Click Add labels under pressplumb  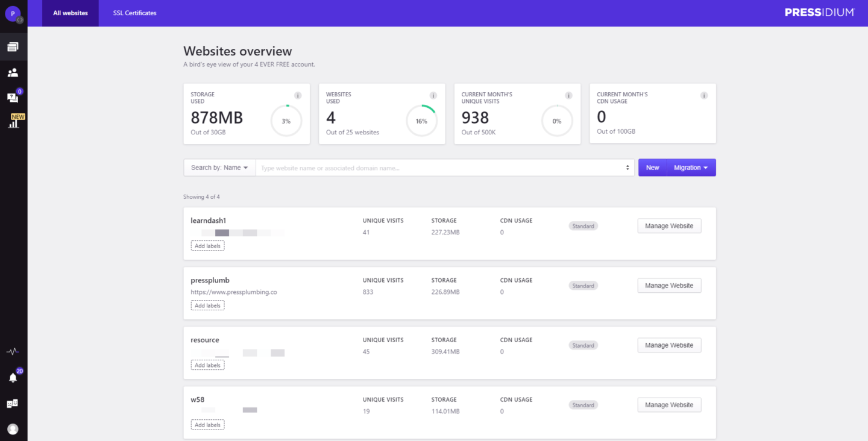(x=207, y=305)
